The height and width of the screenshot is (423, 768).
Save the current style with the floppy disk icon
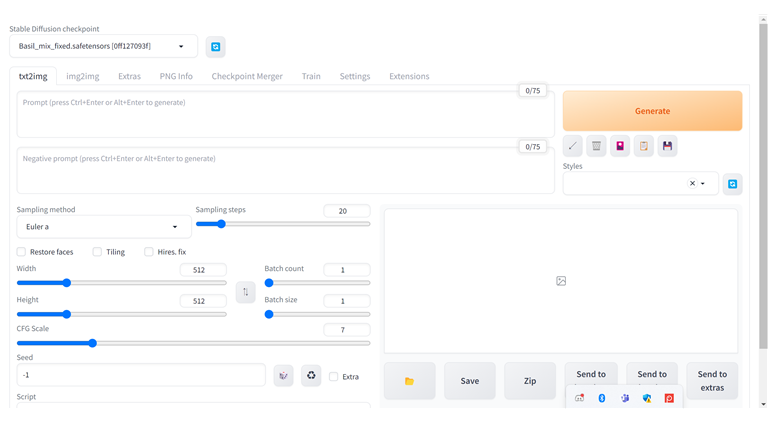[668, 146]
